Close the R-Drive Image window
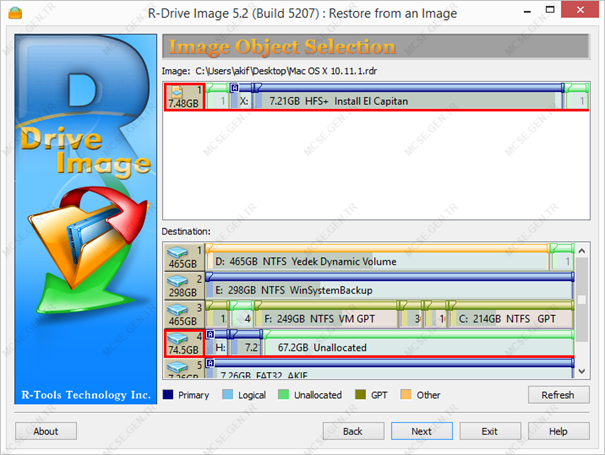The width and height of the screenshot is (605, 455). [580, 10]
